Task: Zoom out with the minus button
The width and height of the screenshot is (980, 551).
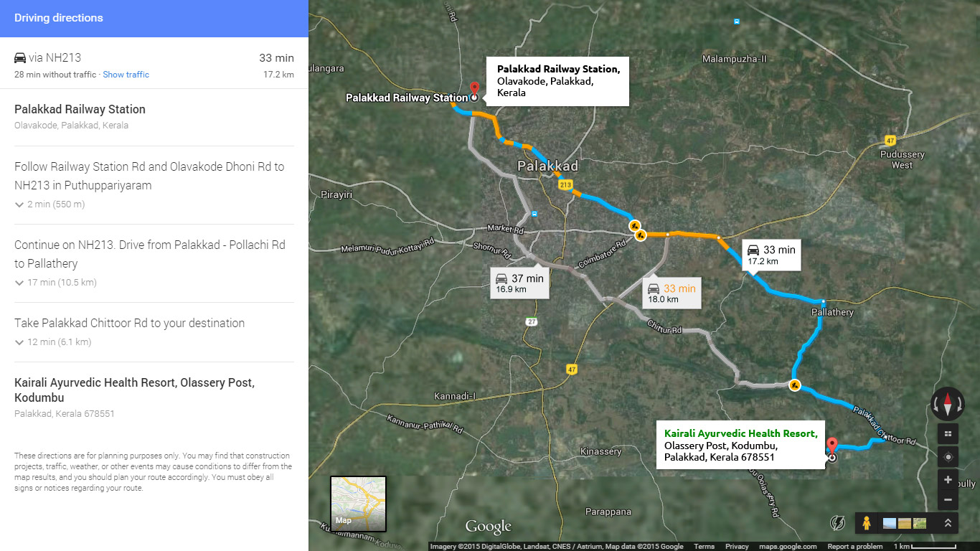Action: (948, 499)
